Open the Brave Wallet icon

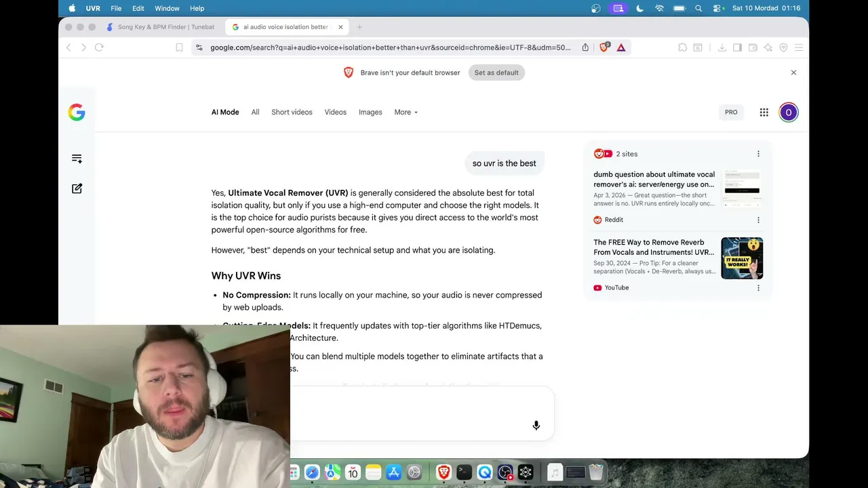tap(753, 47)
